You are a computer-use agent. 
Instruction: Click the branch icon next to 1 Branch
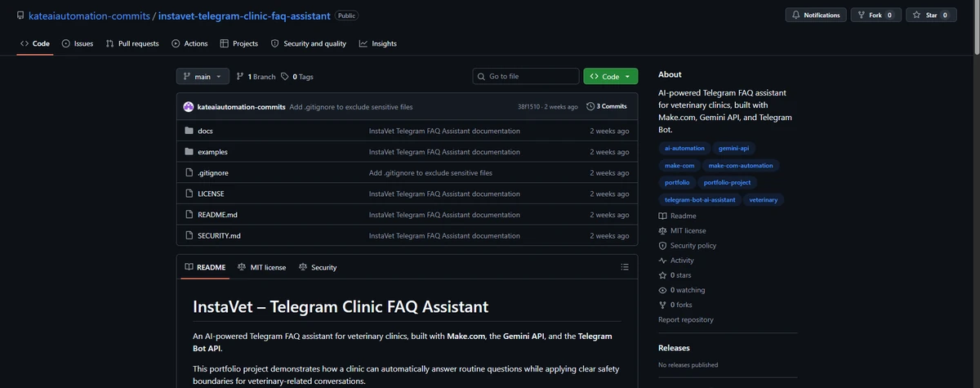[240, 76]
